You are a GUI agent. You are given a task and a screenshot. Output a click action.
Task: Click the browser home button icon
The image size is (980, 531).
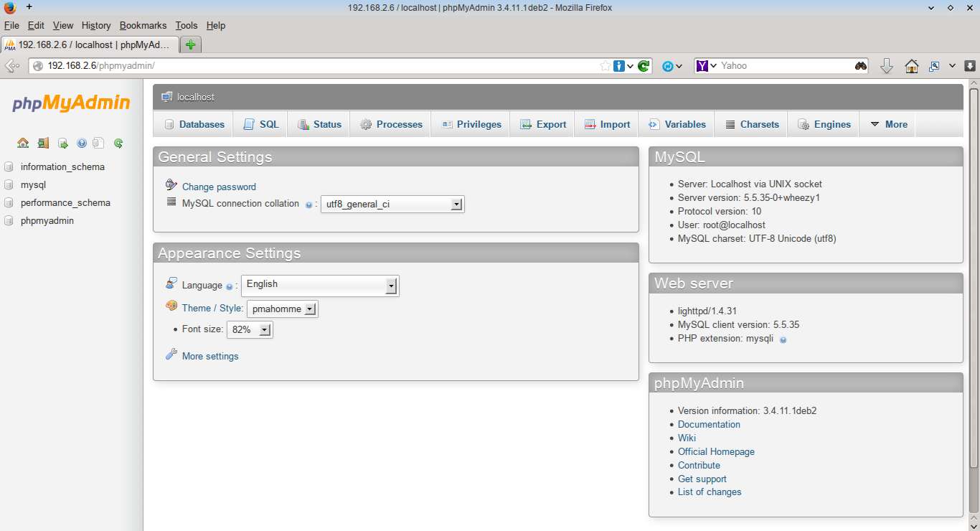(x=911, y=66)
